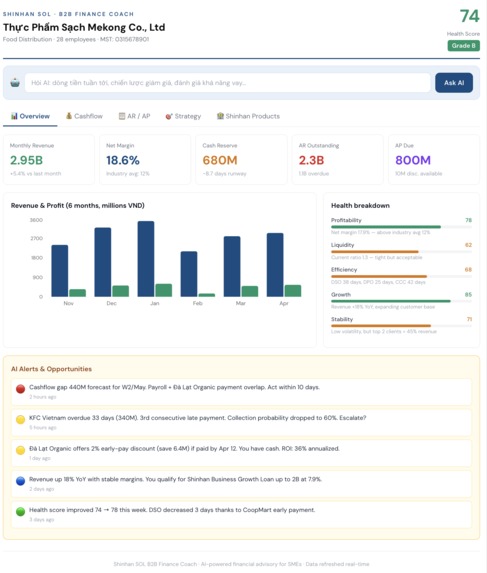Click the Growth score bar

coord(401,301)
